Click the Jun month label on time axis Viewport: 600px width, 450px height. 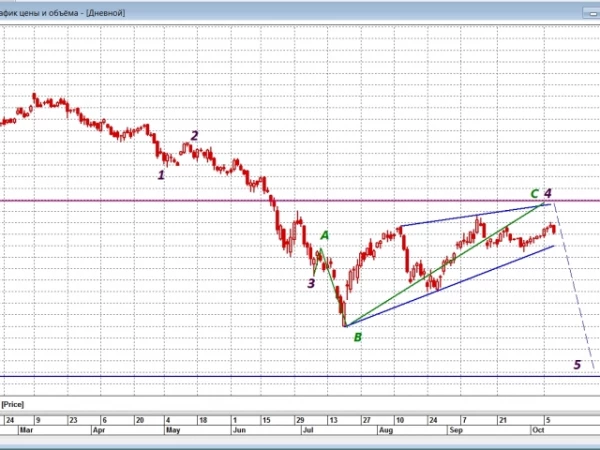pos(239,430)
